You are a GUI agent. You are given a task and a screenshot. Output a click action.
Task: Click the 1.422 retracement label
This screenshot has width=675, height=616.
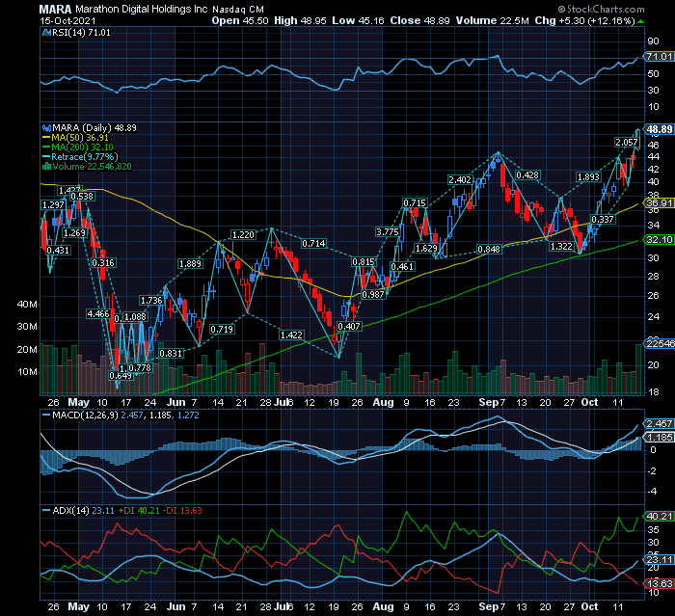tap(291, 335)
